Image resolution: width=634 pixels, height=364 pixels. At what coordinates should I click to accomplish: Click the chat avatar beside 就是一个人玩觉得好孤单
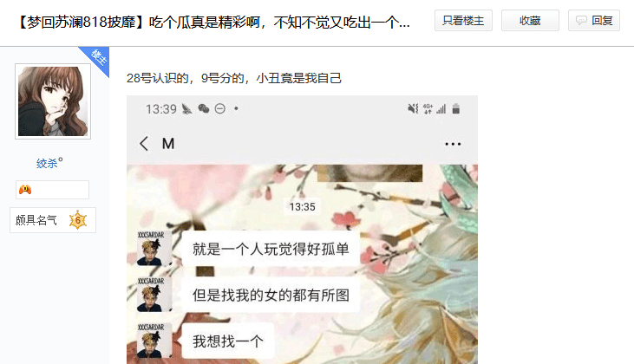[x=150, y=249]
